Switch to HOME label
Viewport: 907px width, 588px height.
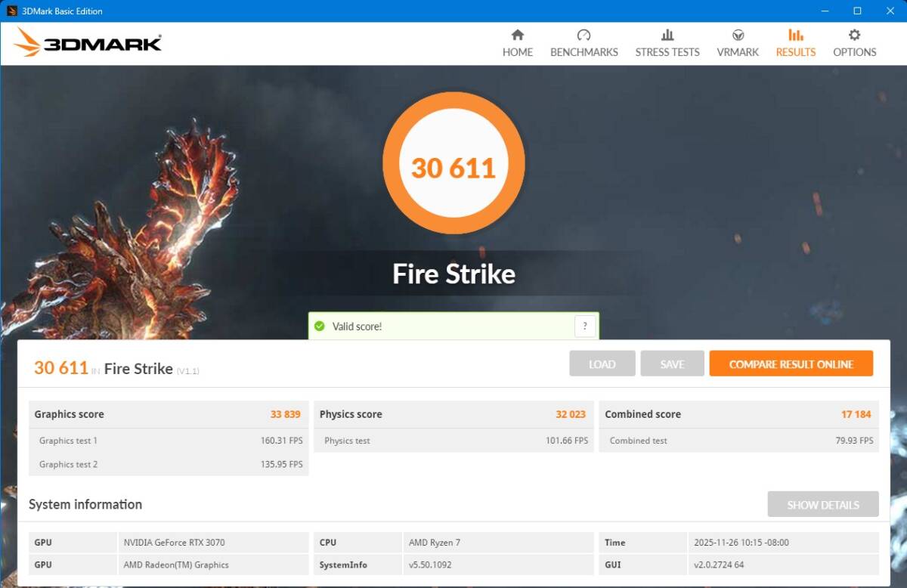(518, 52)
